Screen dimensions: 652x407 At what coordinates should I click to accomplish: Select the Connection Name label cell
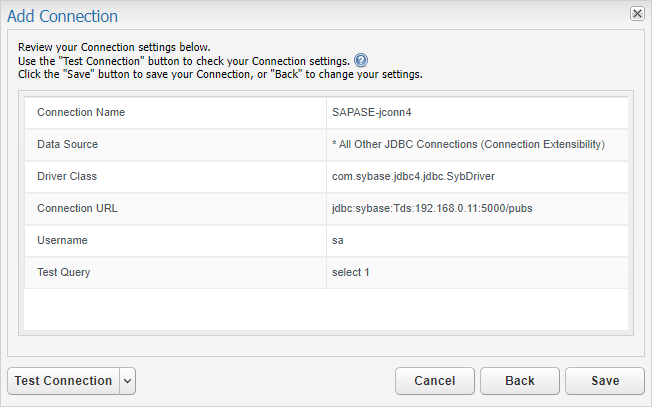coord(175,112)
